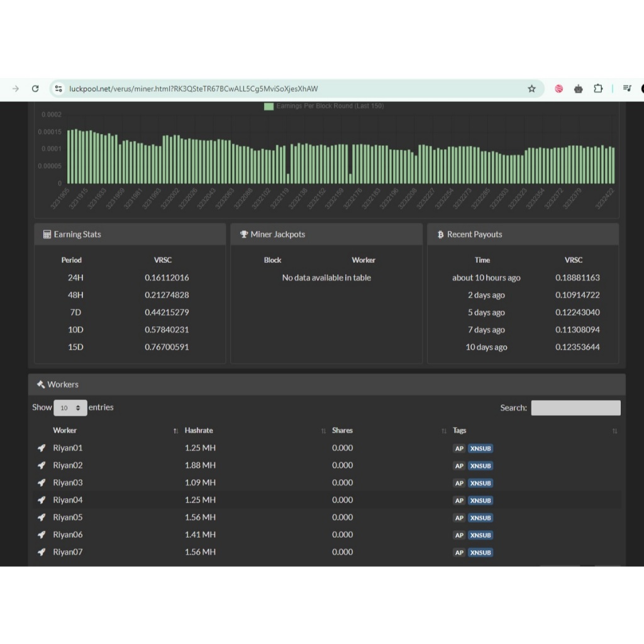Sort workers table by Worker name column
This screenshot has width=644, height=644.
[65, 431]
